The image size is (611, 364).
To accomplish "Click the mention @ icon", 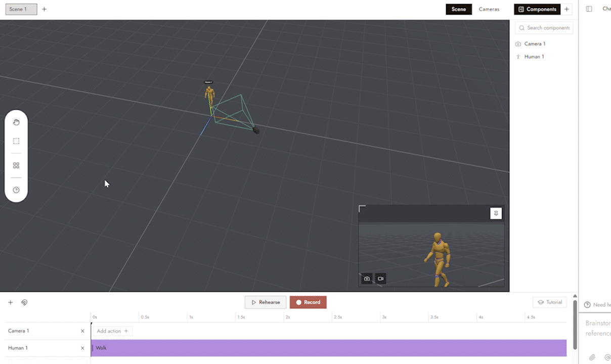I will click(x=607, y=357).
